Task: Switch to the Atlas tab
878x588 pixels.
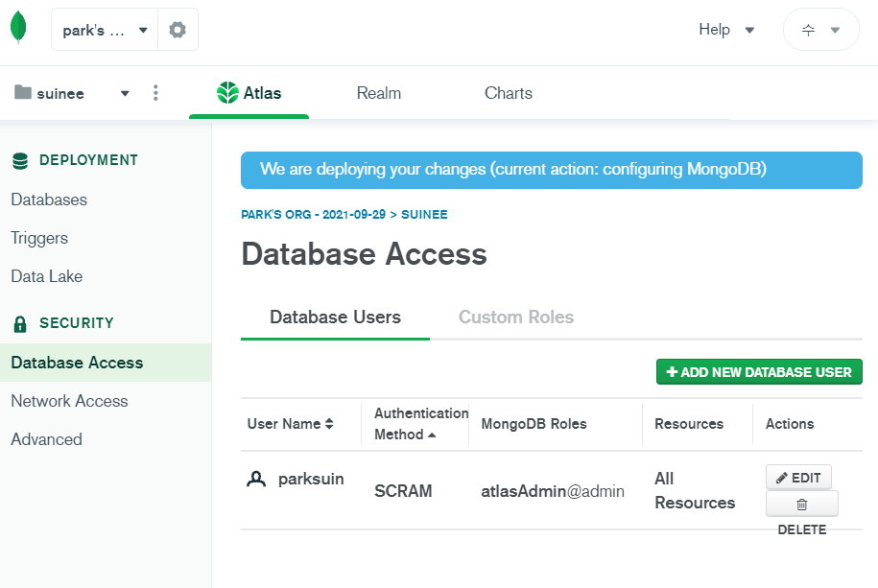Action: pos(249,93)
